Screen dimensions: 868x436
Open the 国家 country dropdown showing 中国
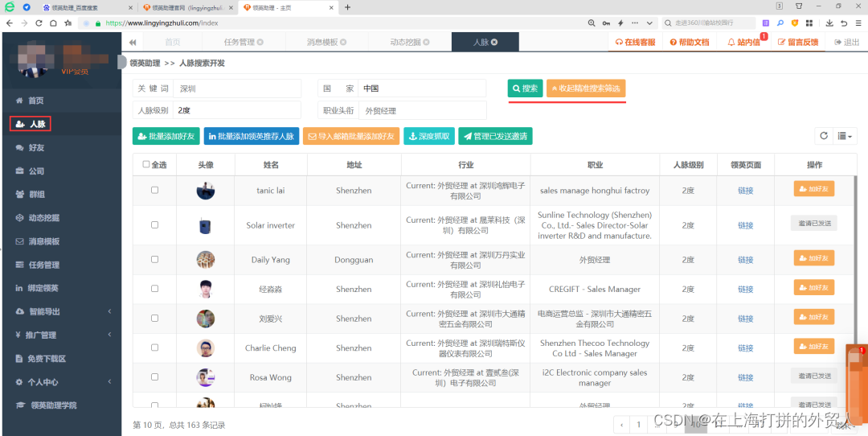(x=422, y=88)
